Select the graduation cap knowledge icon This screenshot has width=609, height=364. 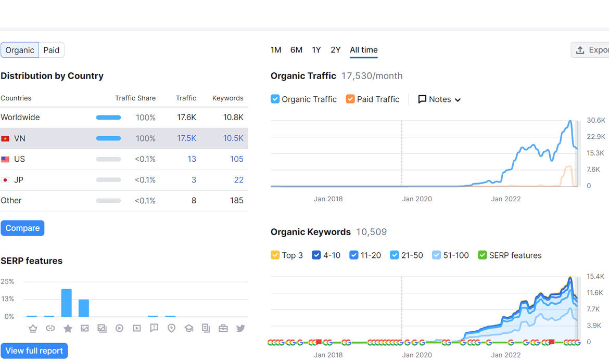(x=189, y=328)
